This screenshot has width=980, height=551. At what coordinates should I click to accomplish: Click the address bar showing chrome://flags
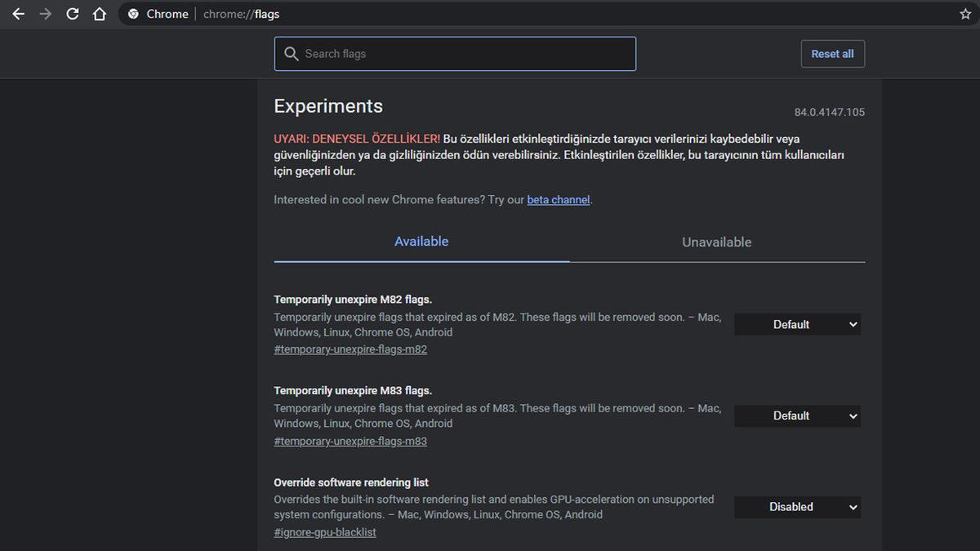point(241,14)
